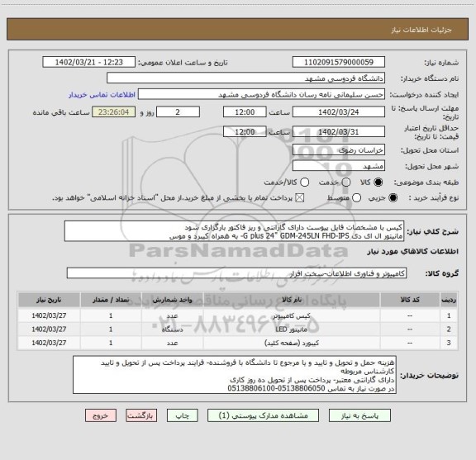Click the کد کالا column header
Screen dimensions: 476x460
(x=410, y=300)
